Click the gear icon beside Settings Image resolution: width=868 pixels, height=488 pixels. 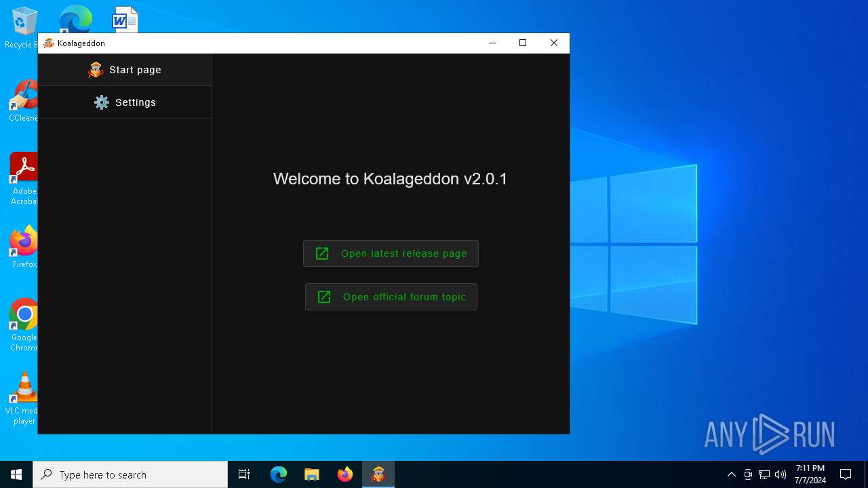(102, 102)
